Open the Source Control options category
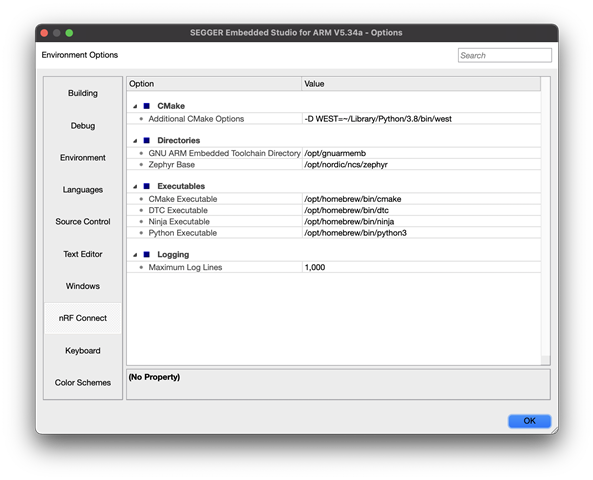The image size is (593, 480). [x=83, y=222]
